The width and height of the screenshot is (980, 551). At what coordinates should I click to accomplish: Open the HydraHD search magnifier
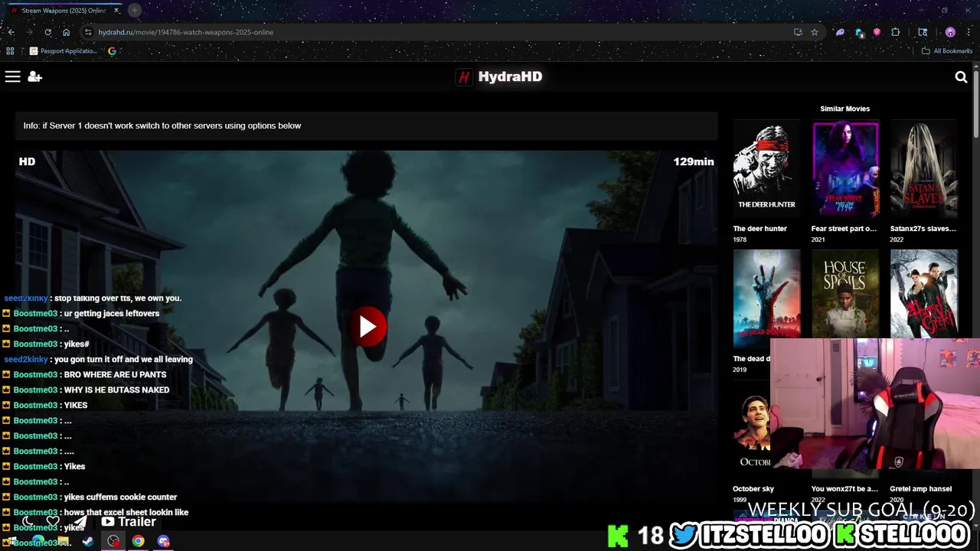pyautogui.click(x=962, y=77)
